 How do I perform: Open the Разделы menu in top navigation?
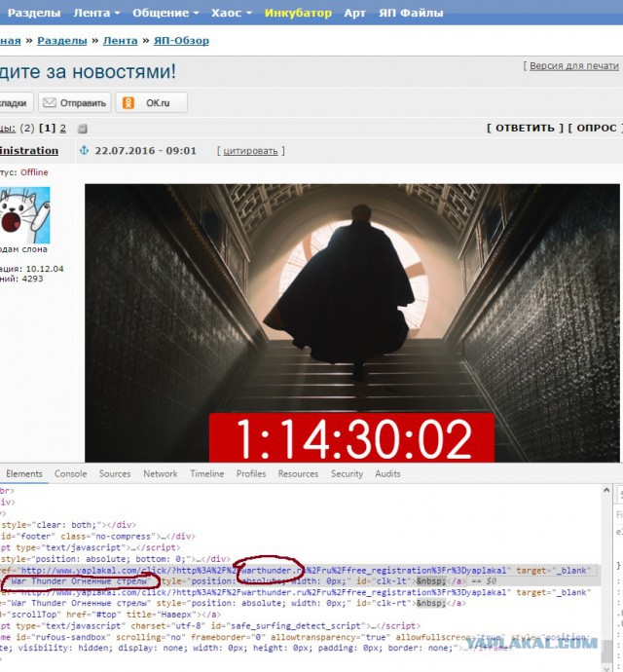34,13
